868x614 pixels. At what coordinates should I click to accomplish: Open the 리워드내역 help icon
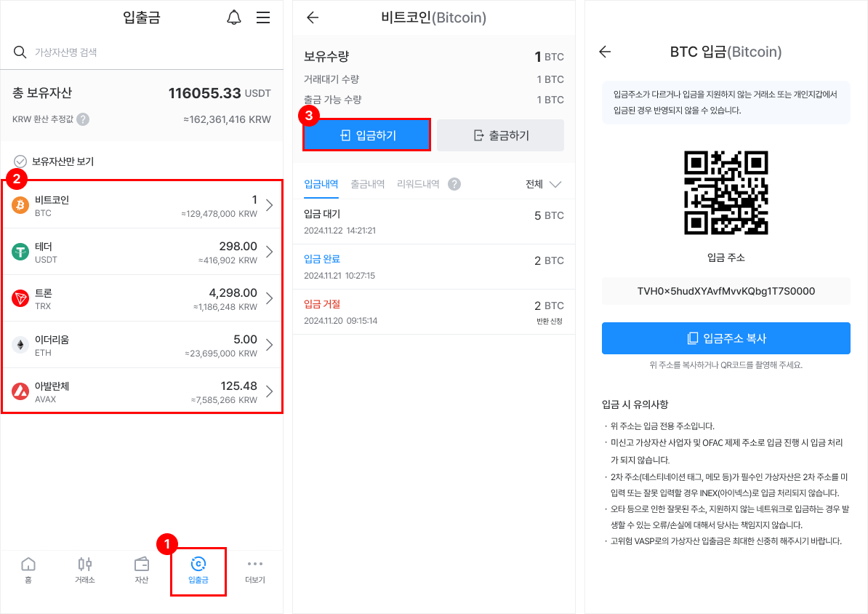454,184
